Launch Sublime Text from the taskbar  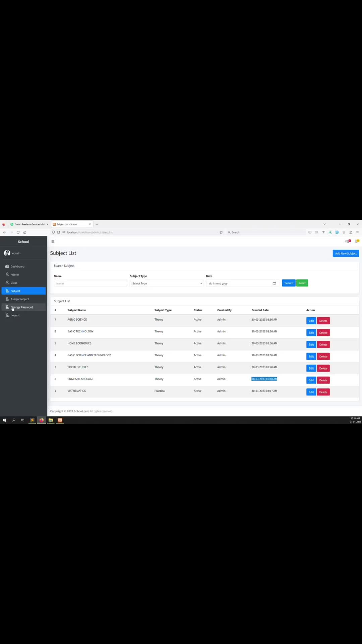(x=32, y=420)
